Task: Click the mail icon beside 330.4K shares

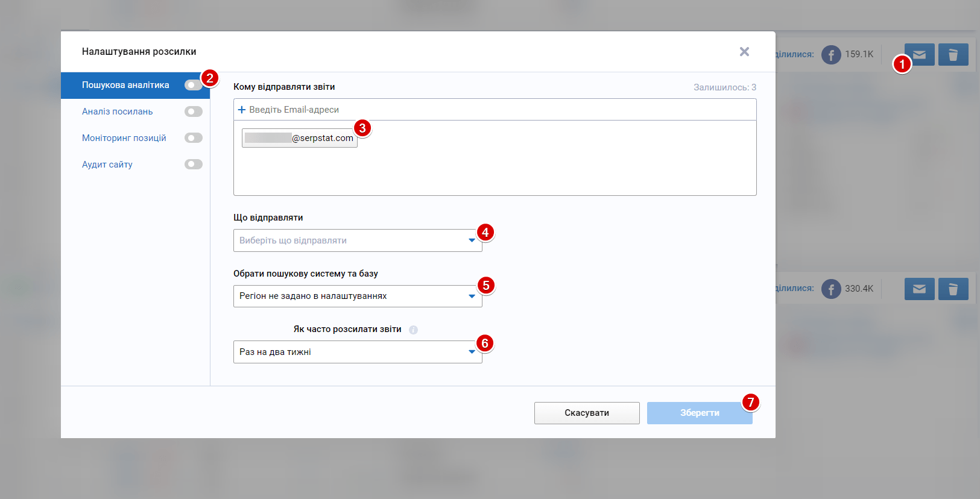Action: click(919, 289)
